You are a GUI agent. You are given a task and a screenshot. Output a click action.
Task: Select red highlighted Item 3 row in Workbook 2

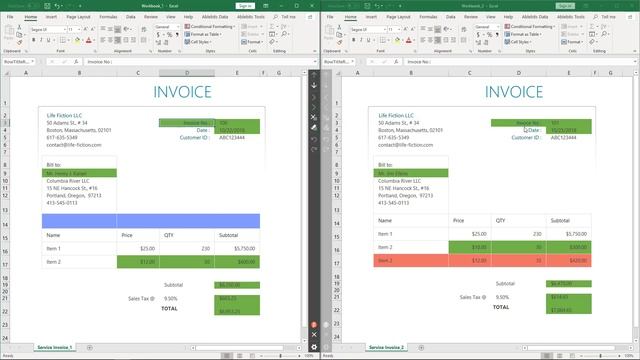click(482, 260)
